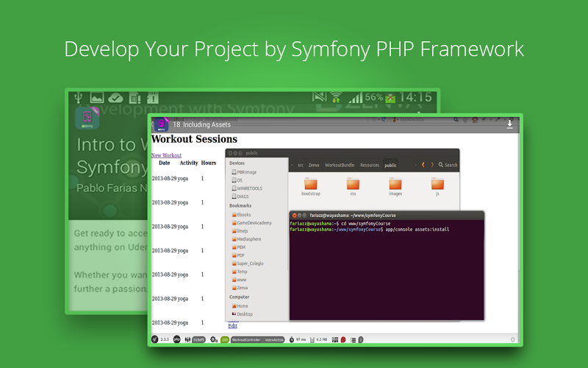588x368 pixels.
Task: Click the Date column header
Action: [164, 163]
